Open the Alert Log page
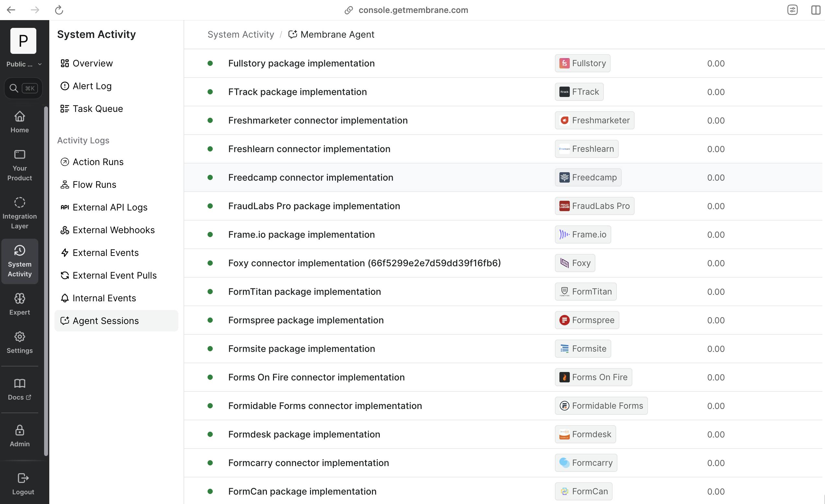 [92, 86]
